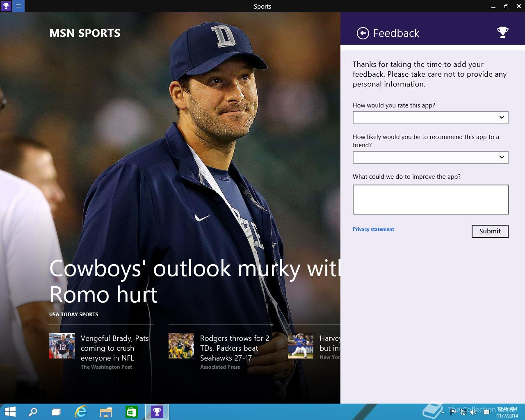Open the hamburger app menu in the title bar
This screenshot has height=420, width=525.
(x=18, y=6)
